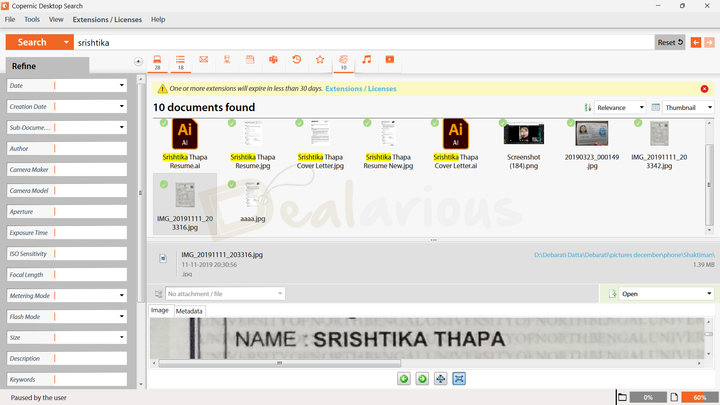Open the Search button dropdown arrow

[x=67, y=42]
